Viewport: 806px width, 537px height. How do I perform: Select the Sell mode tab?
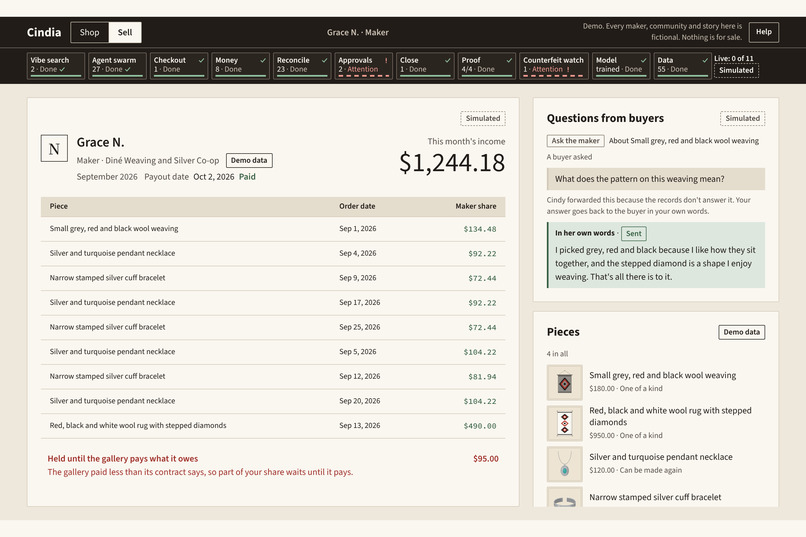[x=125, y=32]
